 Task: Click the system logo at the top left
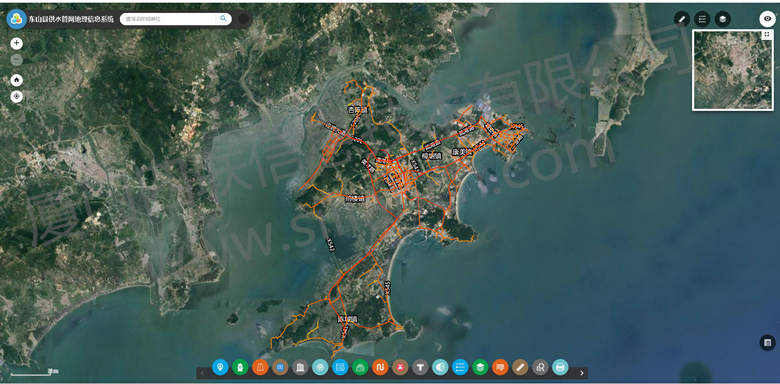16,19
